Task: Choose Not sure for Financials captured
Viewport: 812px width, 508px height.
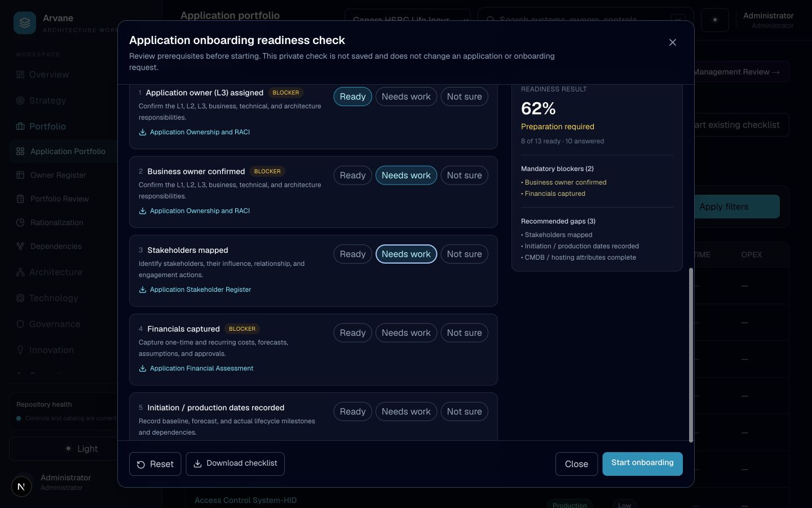Action: click(x=464, y=333)
